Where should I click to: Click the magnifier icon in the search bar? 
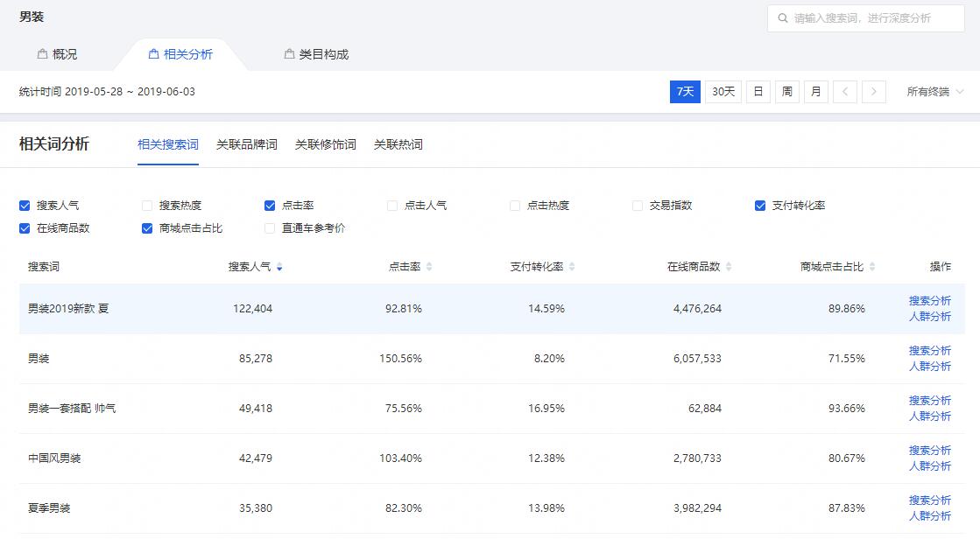click(784, 17)
